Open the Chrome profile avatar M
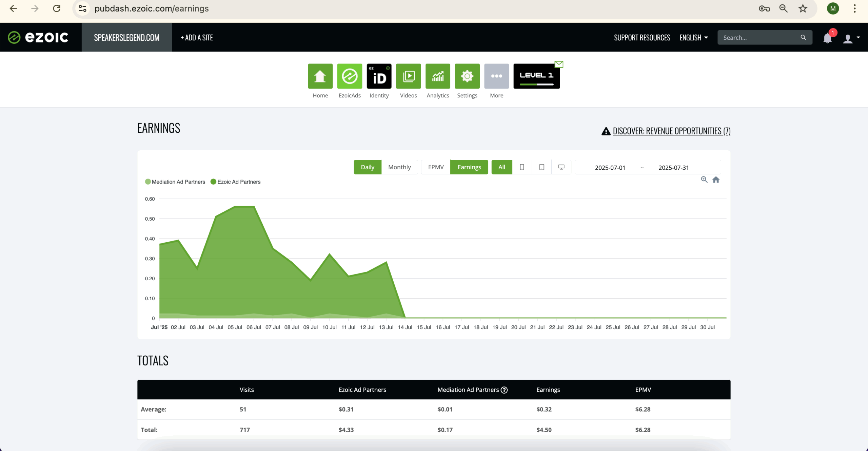Image resolution: width=868 pixels, height=451 pixels. [833, 8]
